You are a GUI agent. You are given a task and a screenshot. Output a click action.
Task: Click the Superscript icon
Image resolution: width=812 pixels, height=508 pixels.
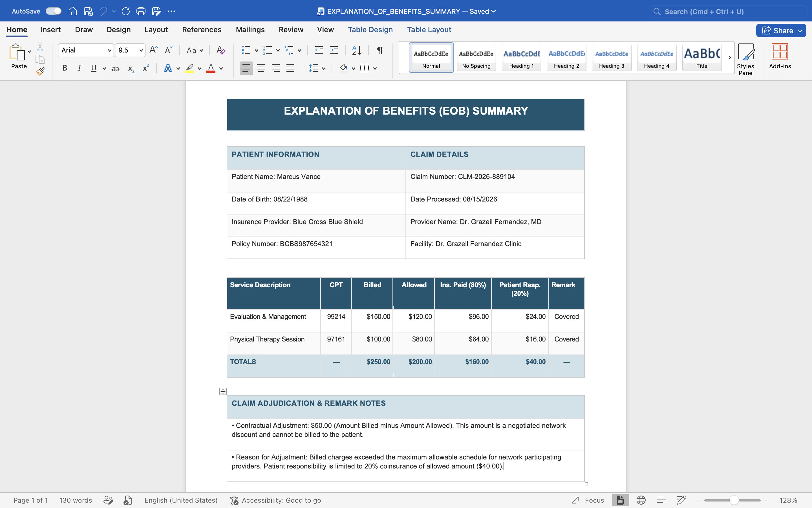click(x=145, y=68)
